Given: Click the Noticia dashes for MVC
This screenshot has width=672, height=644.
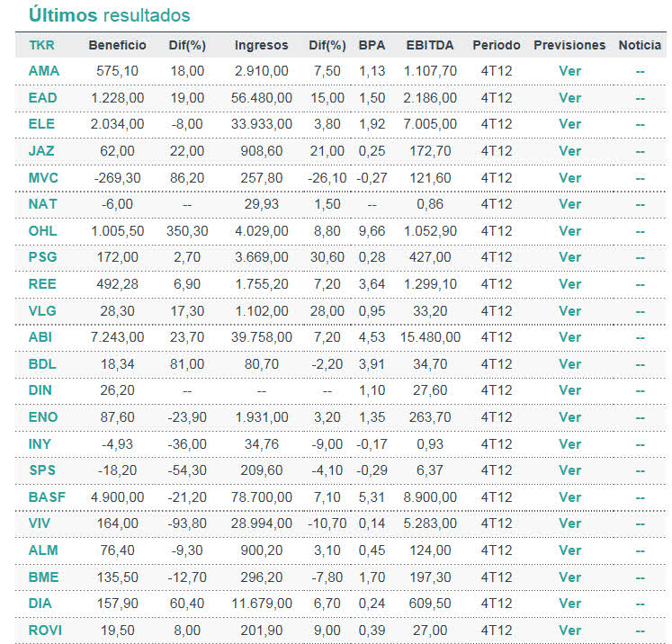Looking at the screenshot, I should pos(640,178).
